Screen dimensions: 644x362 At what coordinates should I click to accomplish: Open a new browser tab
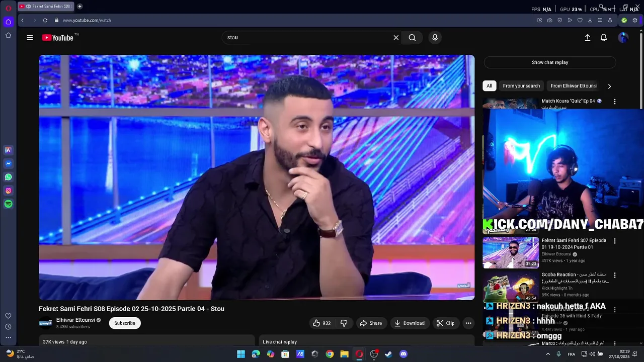click(79, 7)
